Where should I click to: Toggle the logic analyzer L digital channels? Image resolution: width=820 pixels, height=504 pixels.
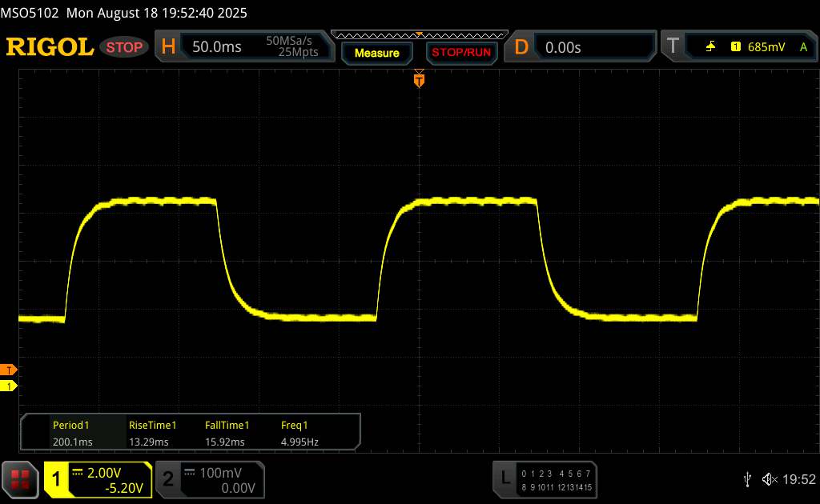point(545,478)
